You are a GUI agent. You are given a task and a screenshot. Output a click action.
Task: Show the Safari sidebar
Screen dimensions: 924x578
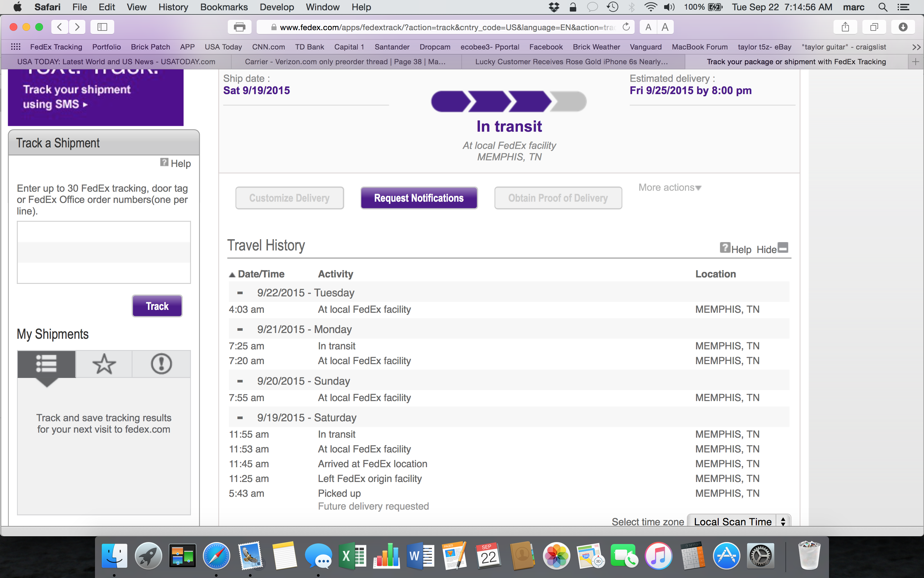[102, 27]
